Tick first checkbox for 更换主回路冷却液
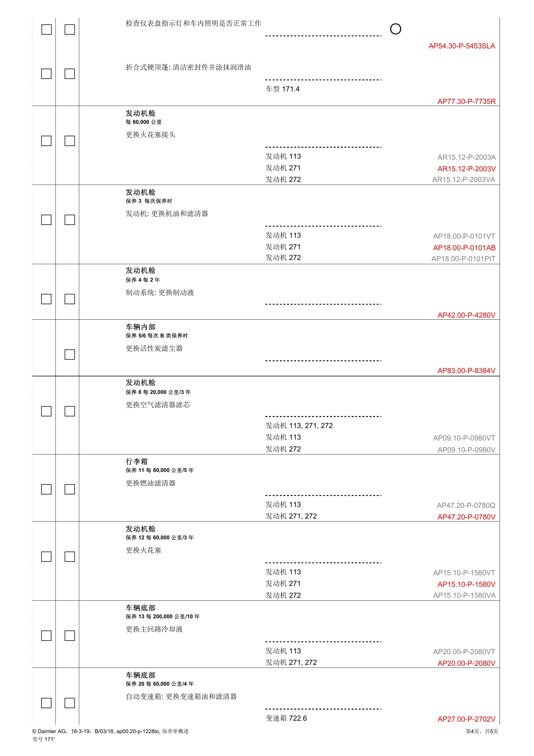 tap(46, 635)
